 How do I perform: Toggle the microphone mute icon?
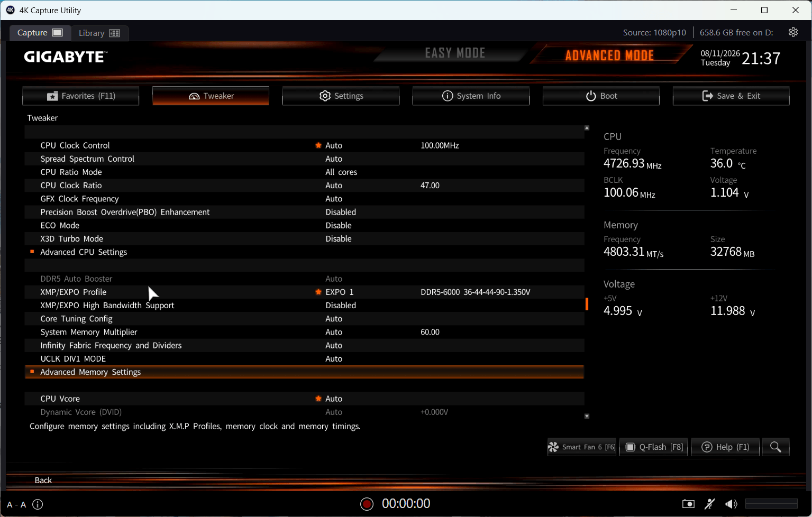(710, 504)
